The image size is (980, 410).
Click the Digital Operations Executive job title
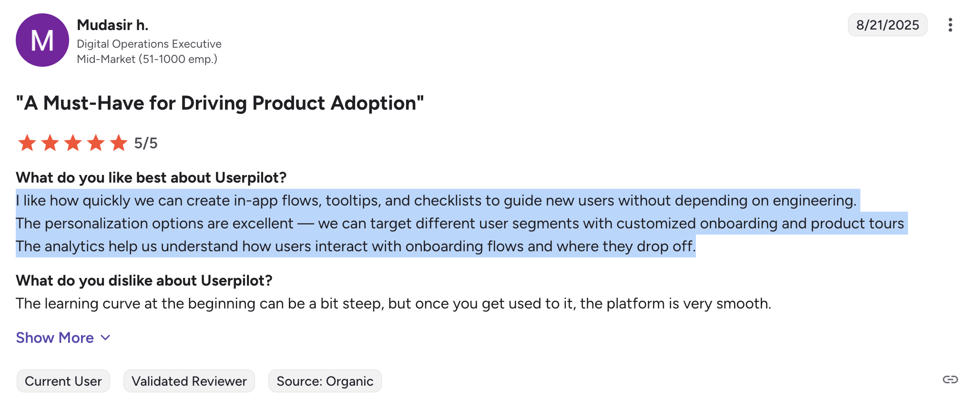coord(149,44)
